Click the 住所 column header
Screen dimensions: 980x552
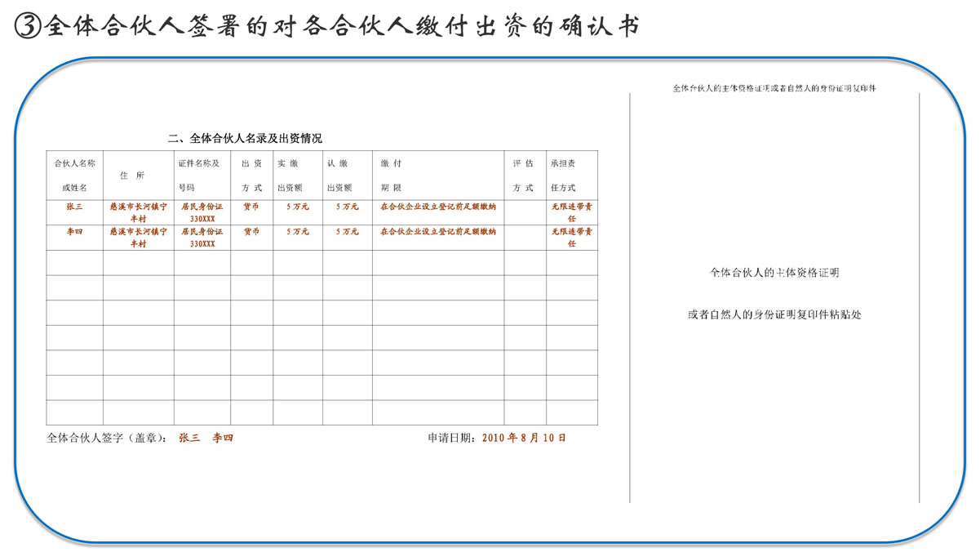coord(132,176)
